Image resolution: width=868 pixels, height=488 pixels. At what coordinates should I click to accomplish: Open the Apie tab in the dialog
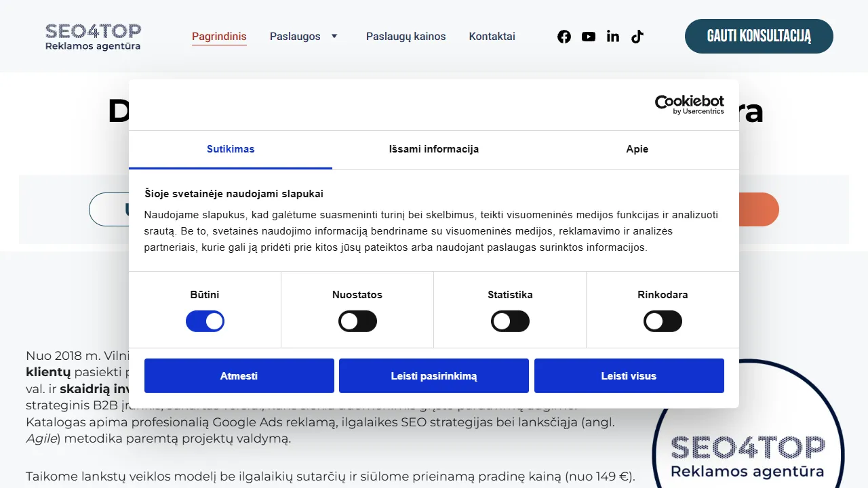637,149
